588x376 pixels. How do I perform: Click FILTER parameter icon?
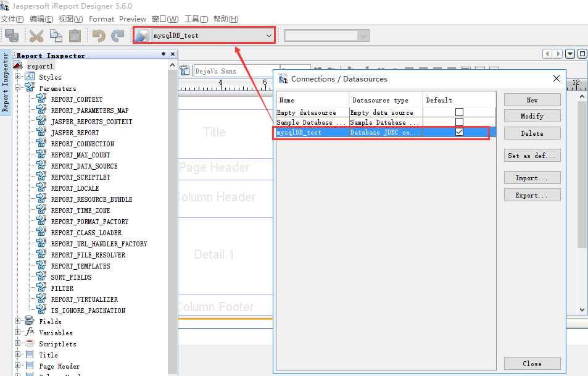tap(41, 288)
